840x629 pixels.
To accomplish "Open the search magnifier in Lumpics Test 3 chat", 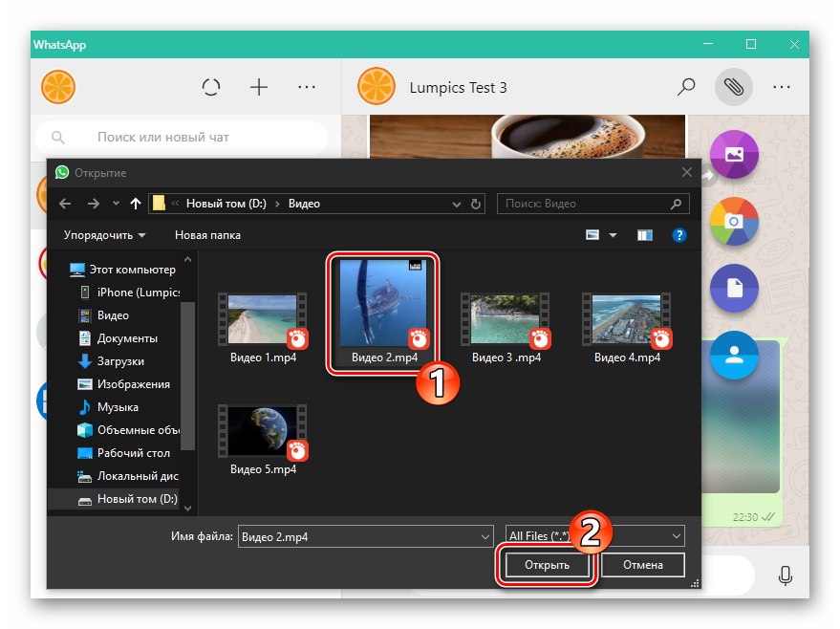I will [686, 87].
